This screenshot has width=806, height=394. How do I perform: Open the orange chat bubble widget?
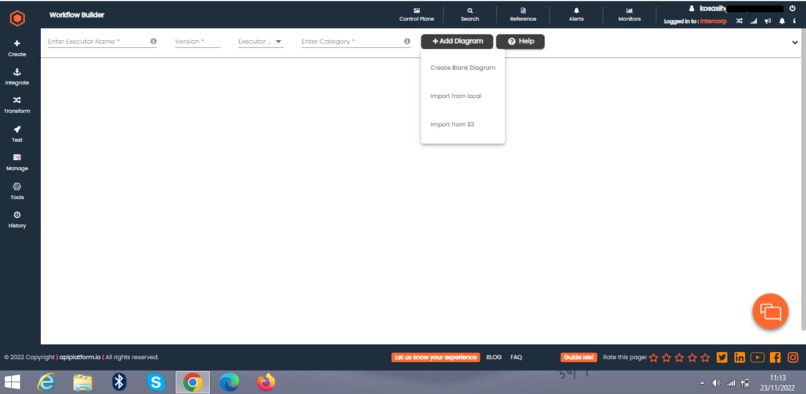(x=770, y=311)
